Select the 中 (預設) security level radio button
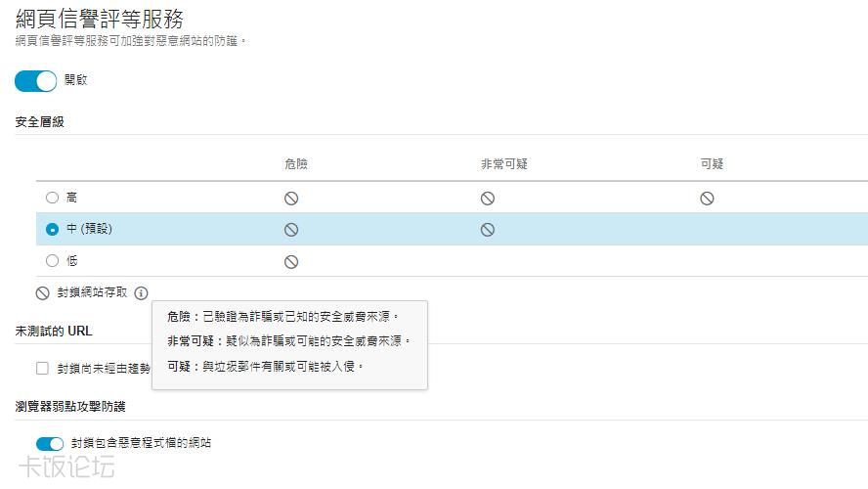 point(53,230)
